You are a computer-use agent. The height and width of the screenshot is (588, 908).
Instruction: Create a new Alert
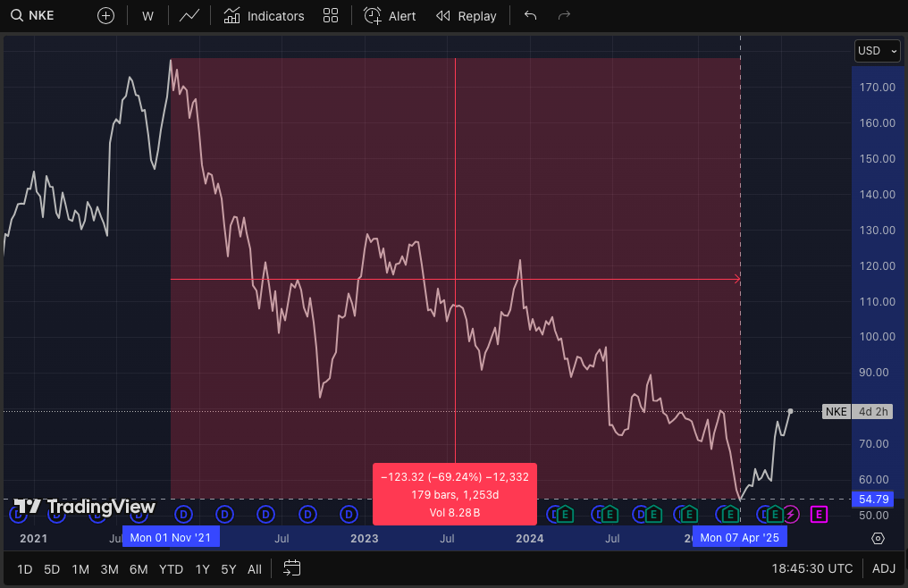tap(390, 16)
